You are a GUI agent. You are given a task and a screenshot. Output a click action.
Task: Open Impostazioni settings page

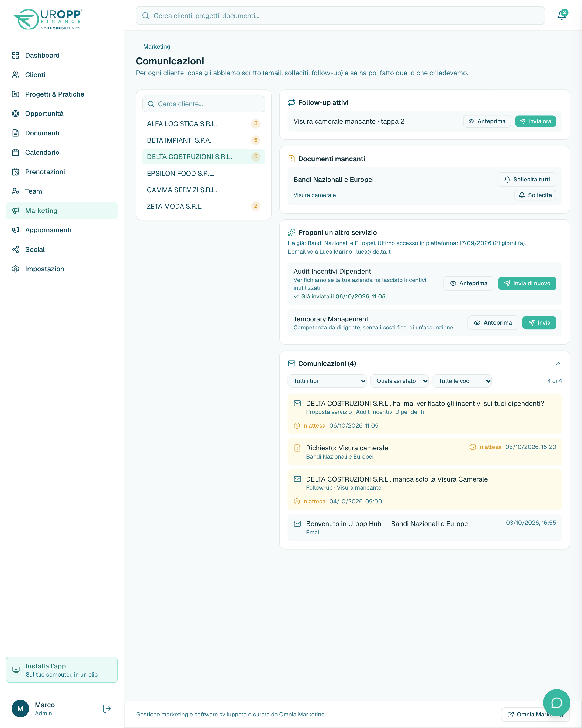[x=62, y=269]
